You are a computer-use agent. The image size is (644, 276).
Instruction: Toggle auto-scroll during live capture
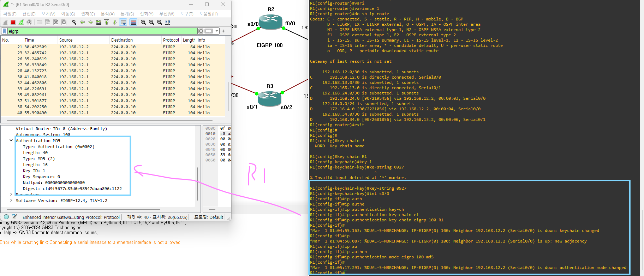point(123,22)
